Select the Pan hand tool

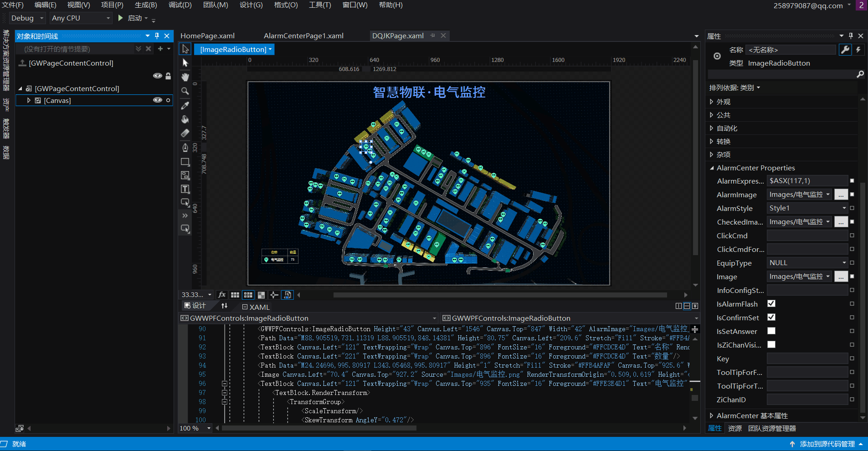click(185, 77)
